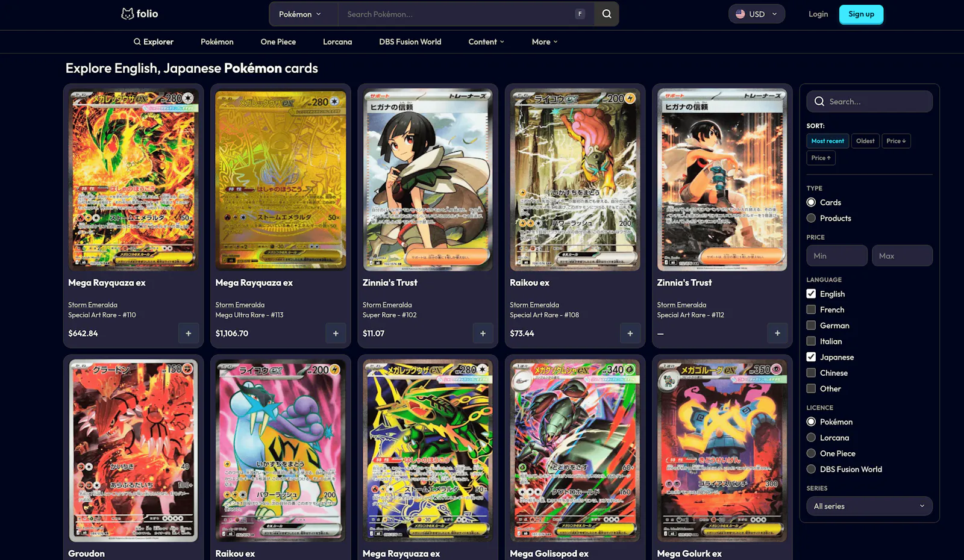This screenshot has width=964, height=560.
Task: Open the Groudon card image
Action: coord(133,450)
